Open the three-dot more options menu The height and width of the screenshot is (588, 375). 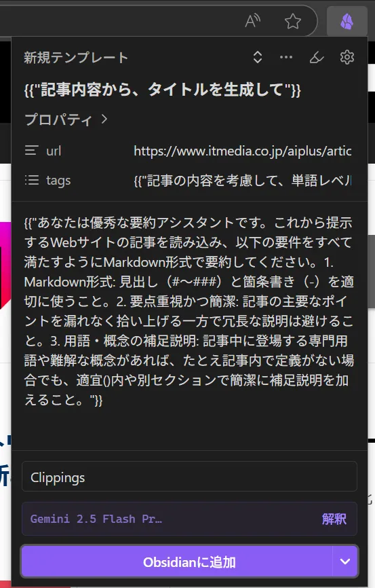click(286, 58)
